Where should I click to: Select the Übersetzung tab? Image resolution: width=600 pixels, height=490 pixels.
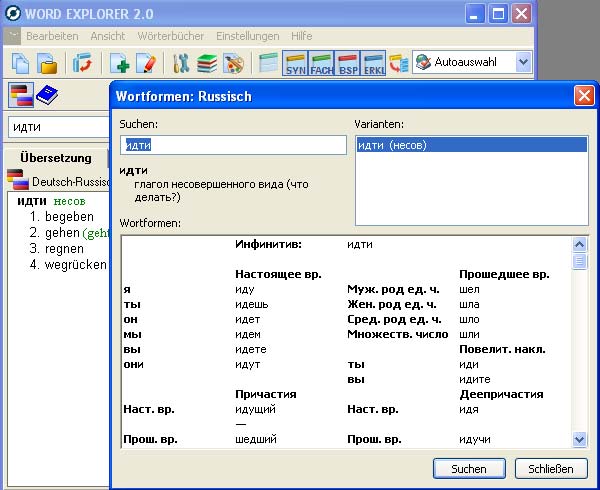(56, 158)
